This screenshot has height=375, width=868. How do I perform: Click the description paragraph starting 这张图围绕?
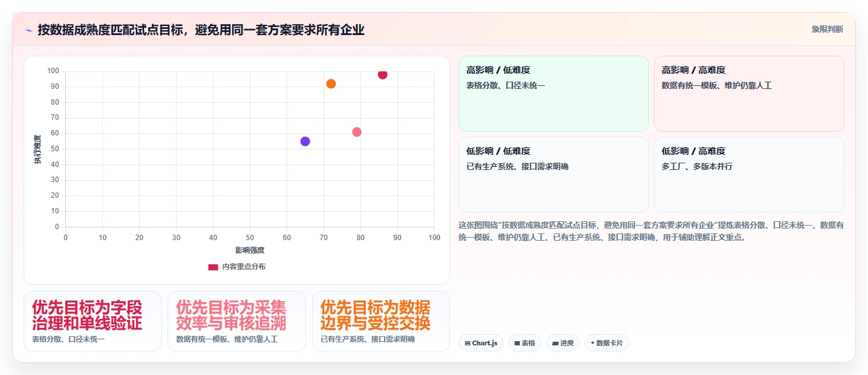[x=651, y=231]
